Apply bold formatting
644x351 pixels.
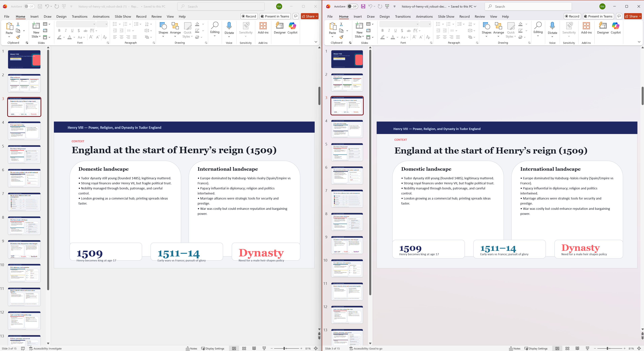(59, 30)
